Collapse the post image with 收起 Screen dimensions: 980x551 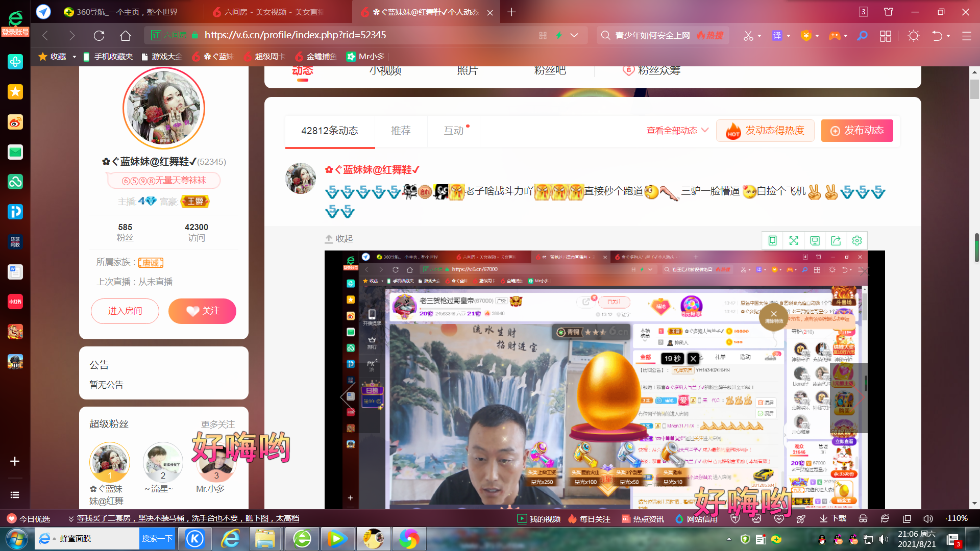339,239
